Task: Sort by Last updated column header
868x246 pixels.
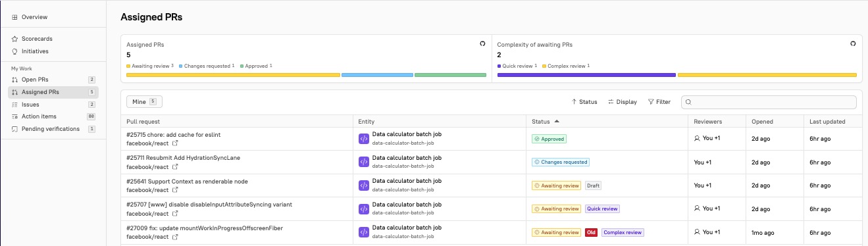Action: click(827, 122)
